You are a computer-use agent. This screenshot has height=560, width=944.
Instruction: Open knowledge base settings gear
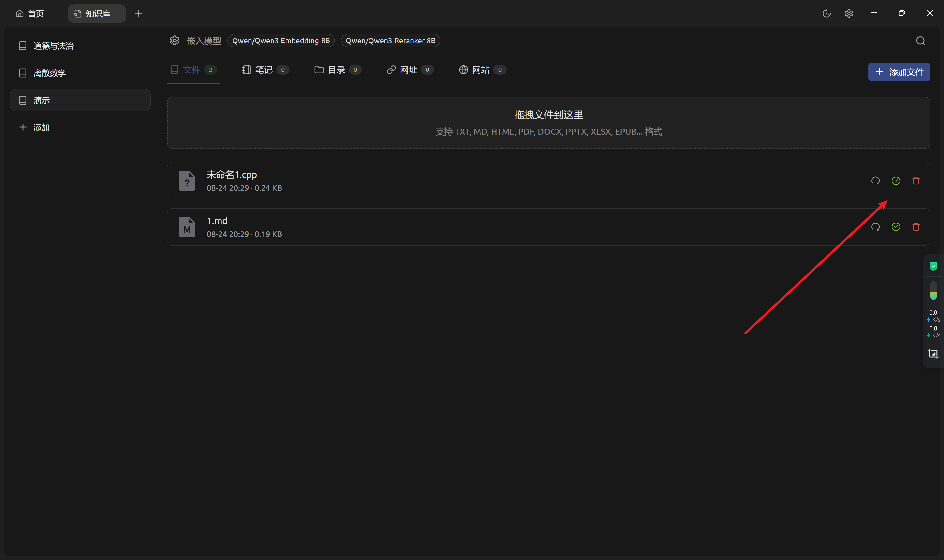pos(175,40)
